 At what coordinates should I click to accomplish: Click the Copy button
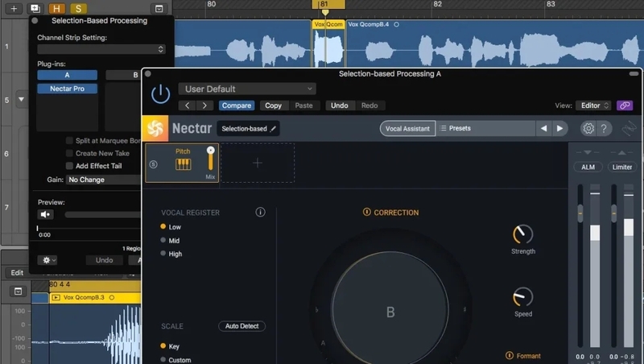[273, 105]
